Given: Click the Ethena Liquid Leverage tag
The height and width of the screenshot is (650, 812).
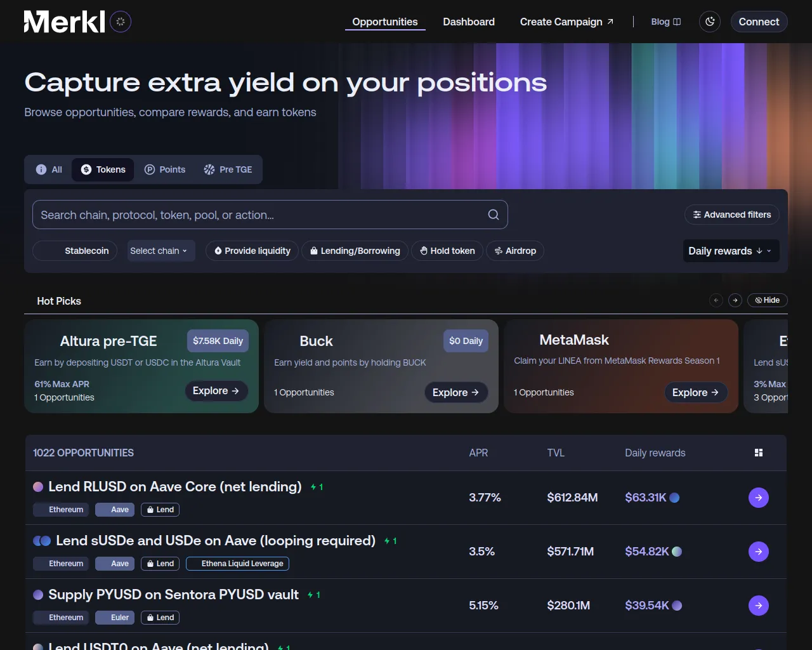Looking at the screenshot, I should pos(237,564).
